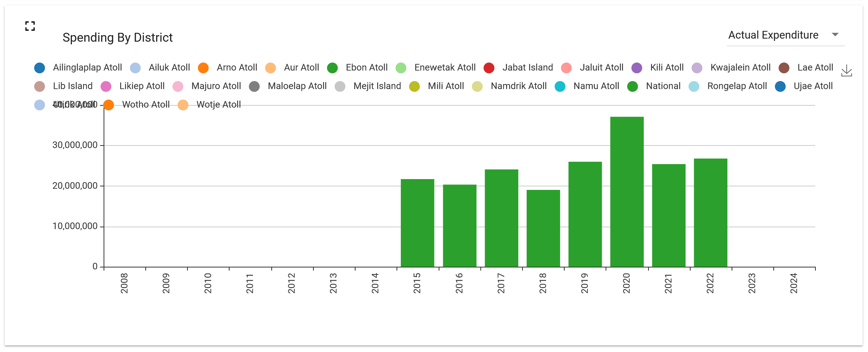The width and height of the screenshot is (868, 352).
Task: Click the Likiep Atoll pink legend marker
Action: coord(106,86)
